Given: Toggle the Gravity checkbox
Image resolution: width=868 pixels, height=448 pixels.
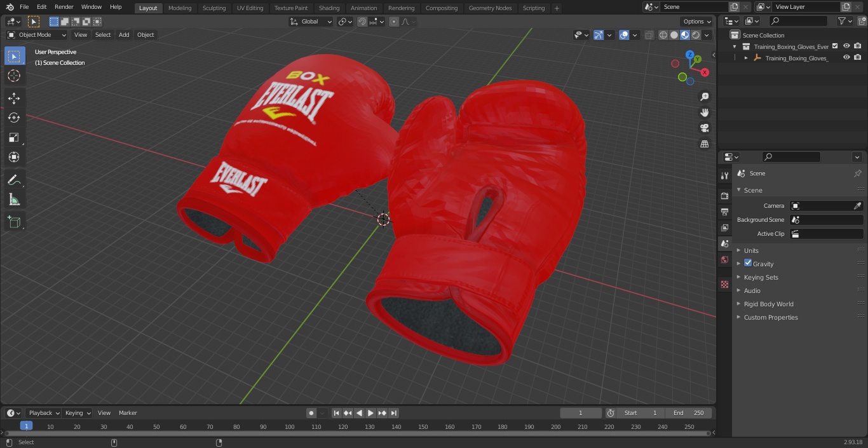Looking at the screenshot, I should point(748,263).
